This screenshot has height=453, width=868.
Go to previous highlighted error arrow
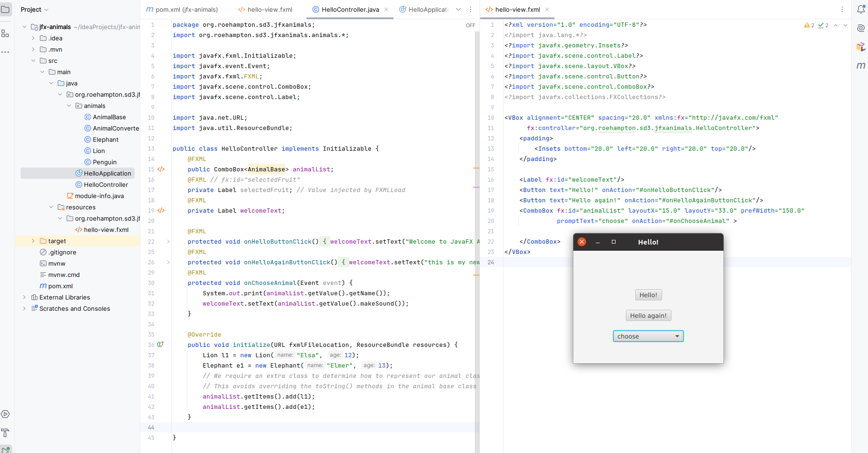836,25
